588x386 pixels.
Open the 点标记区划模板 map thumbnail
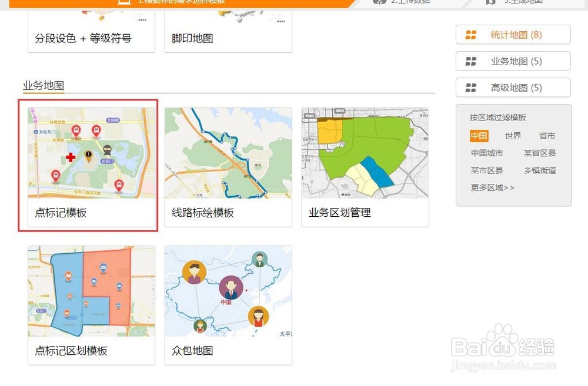92,291
